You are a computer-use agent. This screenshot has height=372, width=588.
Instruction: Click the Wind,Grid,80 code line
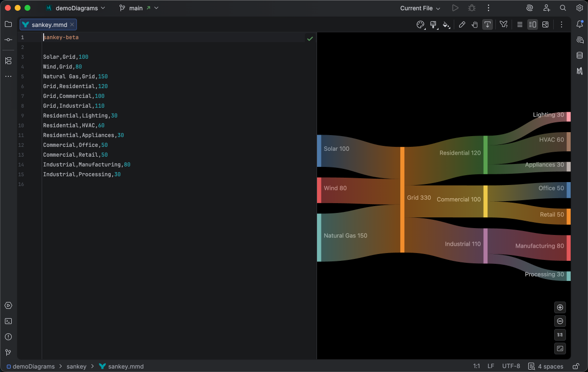pyautogui.click(x=62, y=67)
